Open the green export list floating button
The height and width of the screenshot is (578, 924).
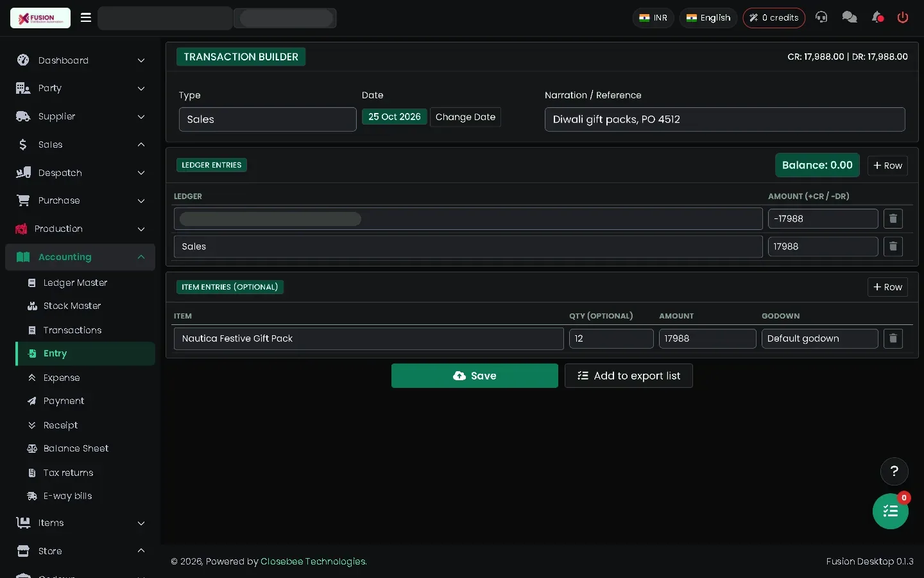click(891, 511)
